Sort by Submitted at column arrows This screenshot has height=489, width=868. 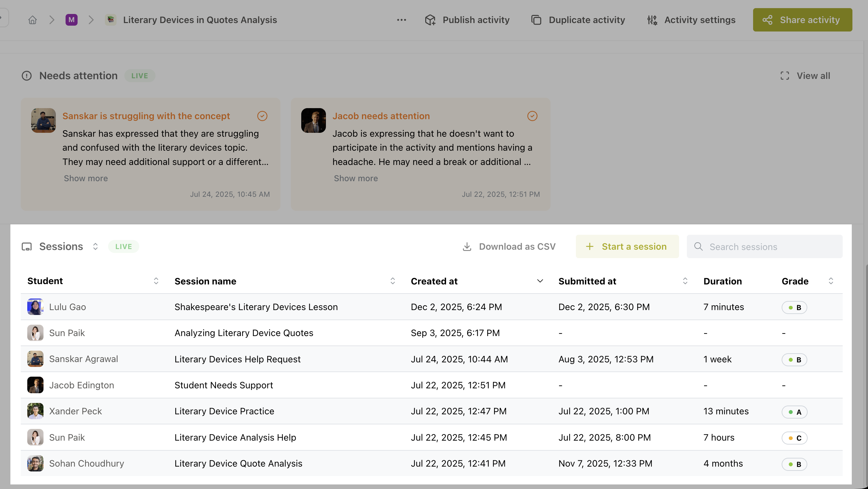pos(685,281)
